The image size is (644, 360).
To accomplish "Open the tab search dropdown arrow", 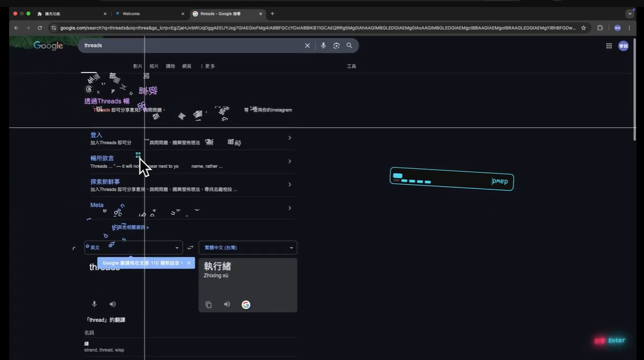I will click(630, 13).
